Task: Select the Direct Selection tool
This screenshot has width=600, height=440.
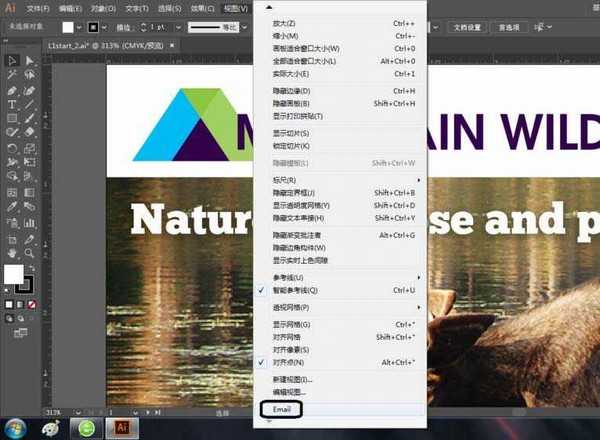Action: (29, 61)
